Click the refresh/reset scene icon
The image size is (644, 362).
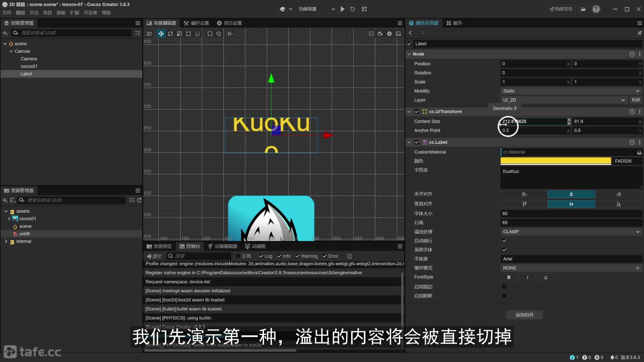tap(352, 9)
